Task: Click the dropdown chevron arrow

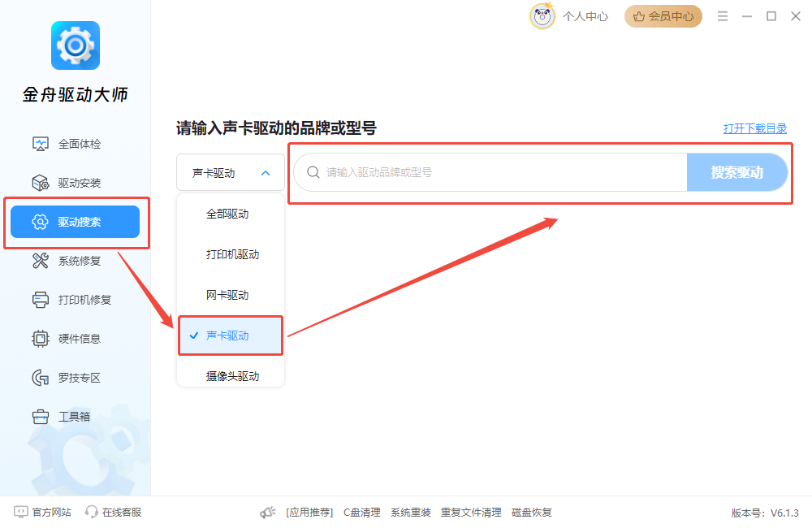Action: pos(266,173)
